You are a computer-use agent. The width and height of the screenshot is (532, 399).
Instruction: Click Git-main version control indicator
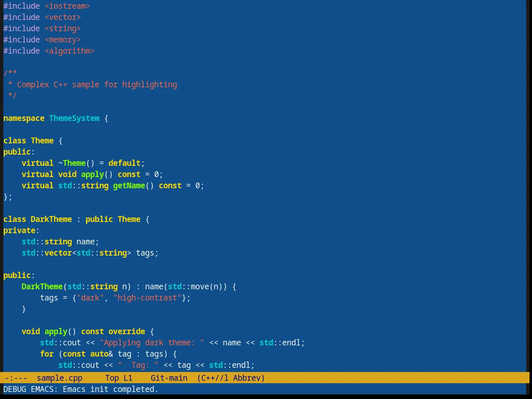click(169, 378)
